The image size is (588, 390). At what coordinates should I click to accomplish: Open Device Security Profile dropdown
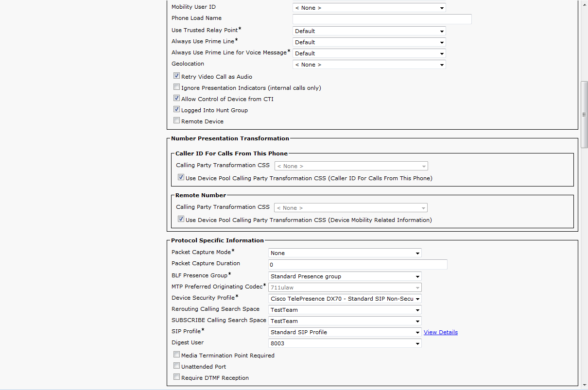pyautogui.click(x=345, y=299)
